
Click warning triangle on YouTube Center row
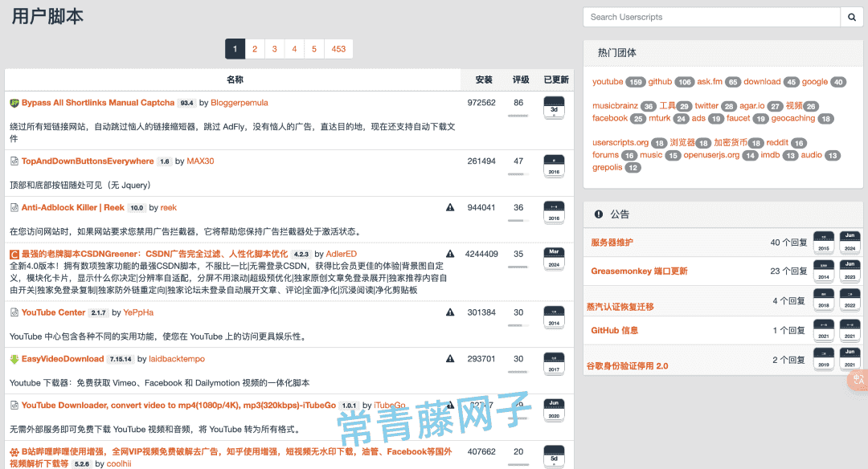(x=450, y=312)
